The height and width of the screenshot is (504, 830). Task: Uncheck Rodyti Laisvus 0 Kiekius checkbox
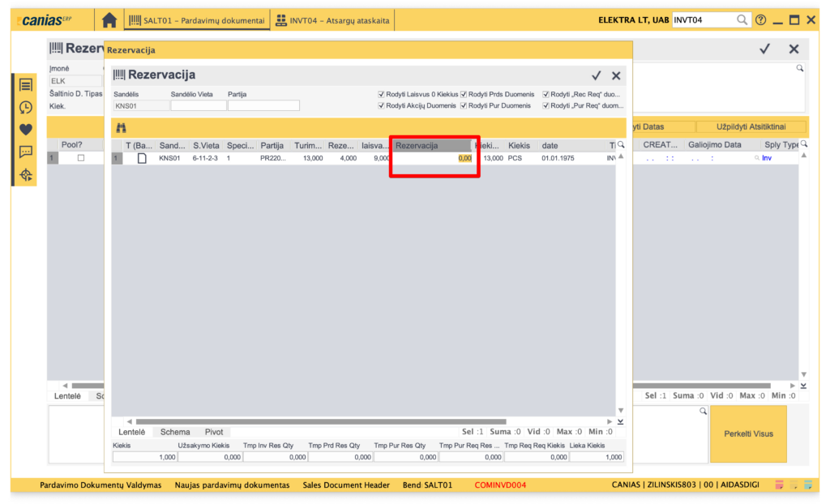[381, 94]
